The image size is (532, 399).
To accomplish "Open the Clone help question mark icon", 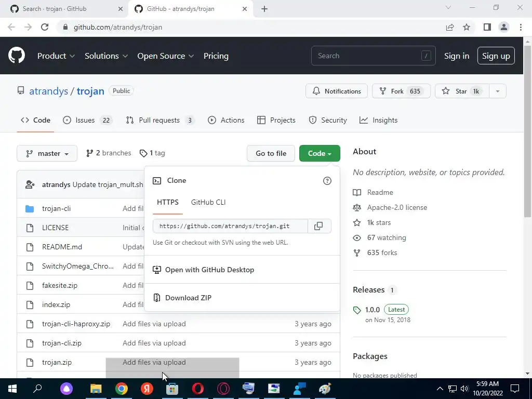I will [327, 181].
